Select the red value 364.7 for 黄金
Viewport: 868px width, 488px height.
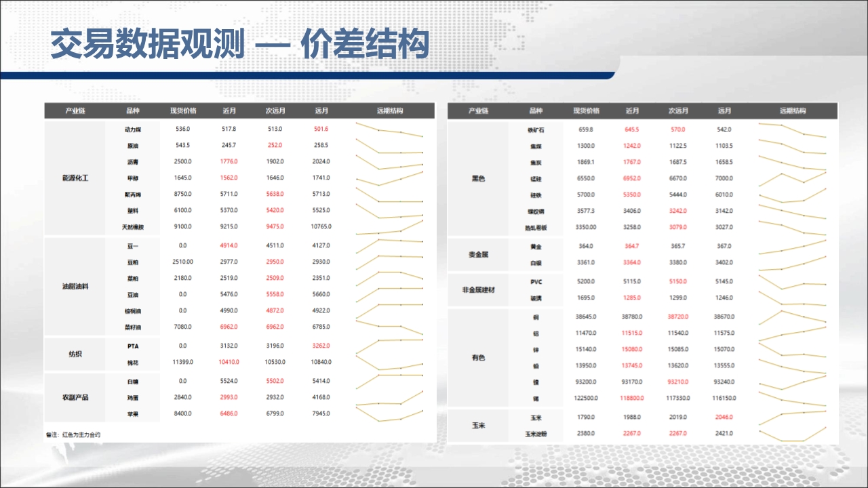tap(632, 246)
